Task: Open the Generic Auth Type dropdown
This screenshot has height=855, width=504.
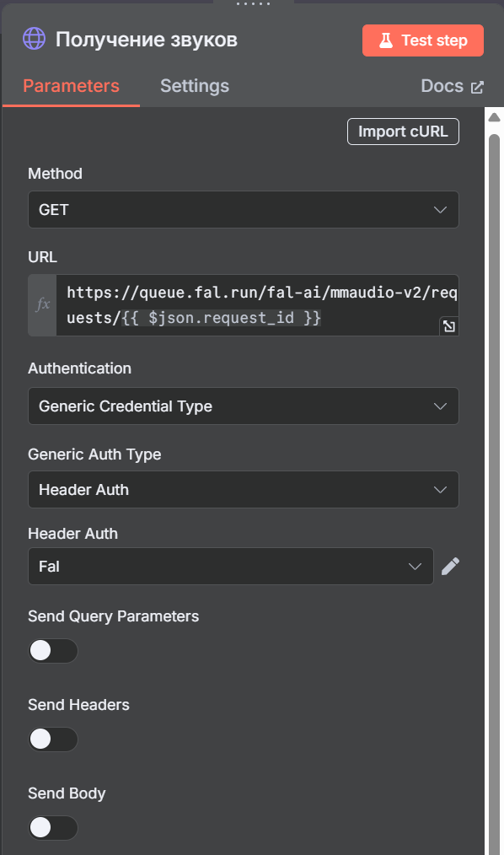Action: click(244, 490)
